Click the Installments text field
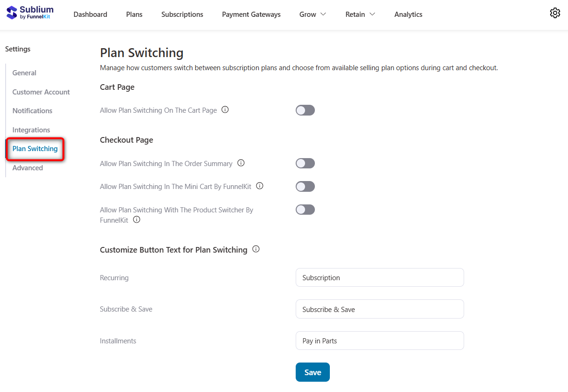The width and height of the screenshot is (568, 392). pyautogui.click(x=380, y=341)
